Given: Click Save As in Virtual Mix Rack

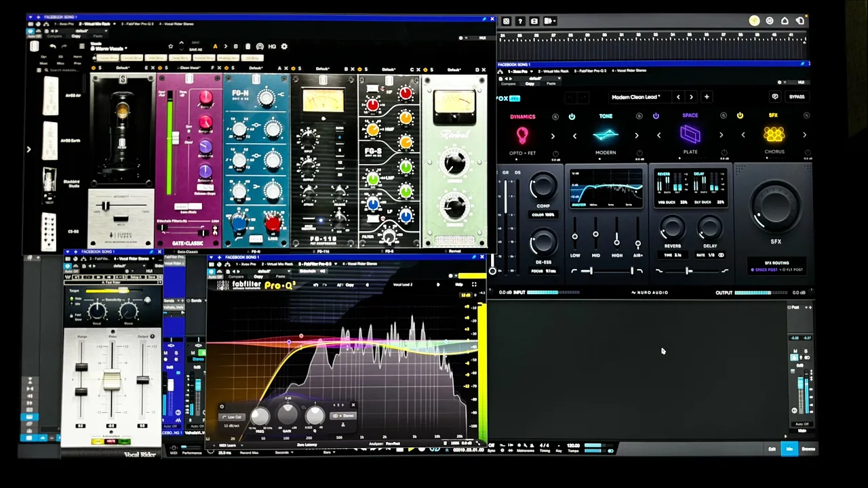Looking at the screenshot, I should (196, 49).
